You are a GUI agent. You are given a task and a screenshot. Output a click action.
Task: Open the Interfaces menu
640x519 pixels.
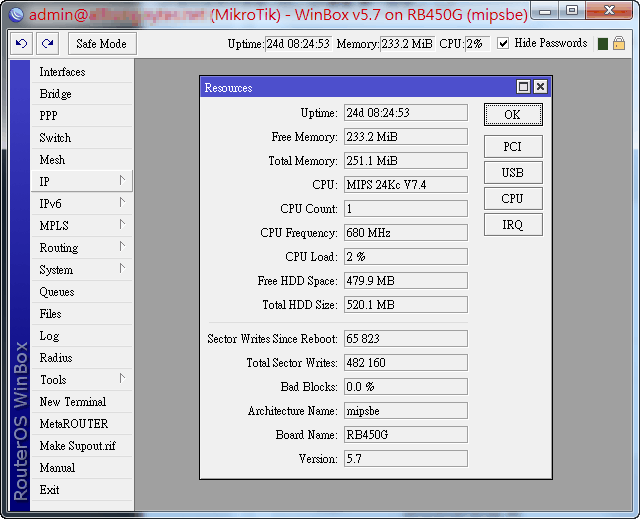tap(82, 72)
